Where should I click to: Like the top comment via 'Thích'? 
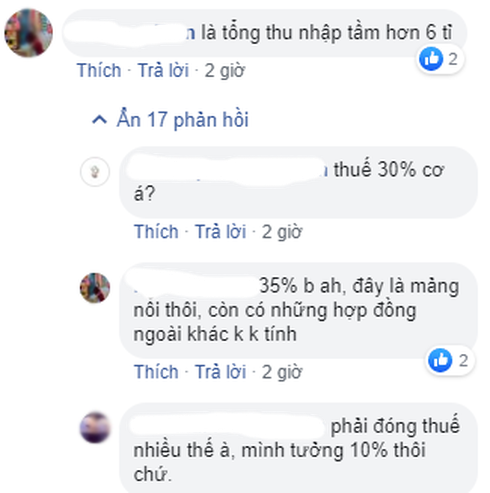(99, 71)
